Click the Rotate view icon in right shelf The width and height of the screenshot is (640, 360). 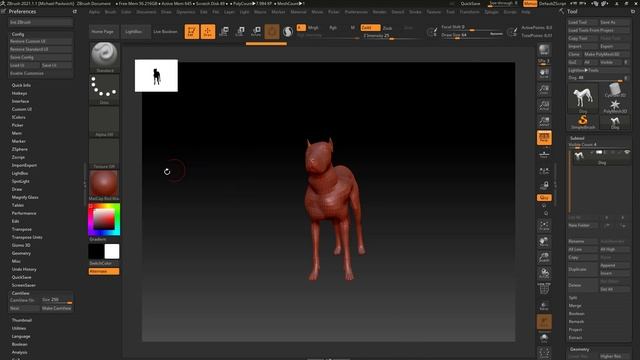[x=544, y=273]
